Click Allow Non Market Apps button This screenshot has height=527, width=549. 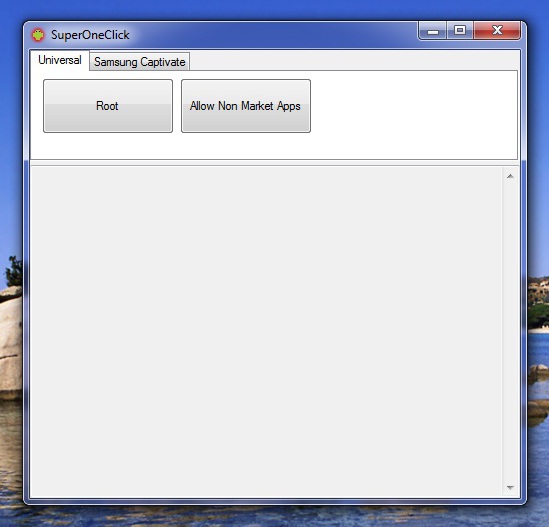click(x=246, y=106)
